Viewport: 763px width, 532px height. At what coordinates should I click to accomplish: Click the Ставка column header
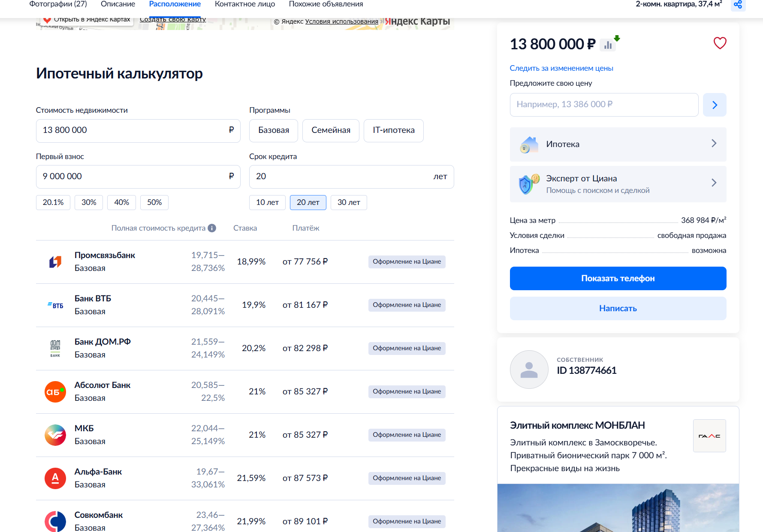tap(245, 228)
